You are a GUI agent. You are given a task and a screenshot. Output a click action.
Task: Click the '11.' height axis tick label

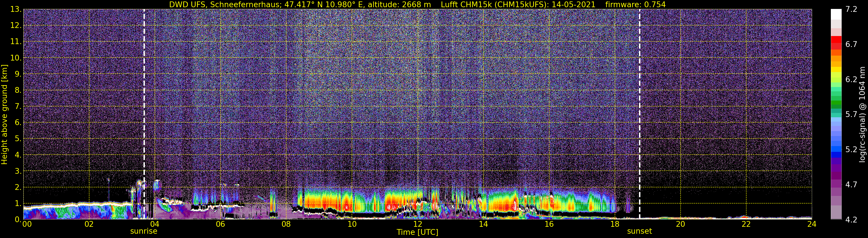(x=16, y=42)
